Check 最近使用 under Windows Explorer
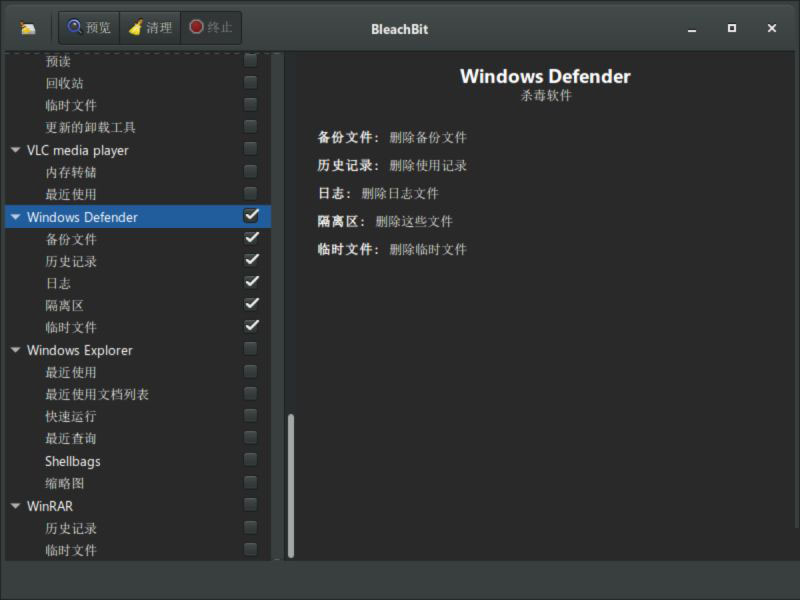The width and height of the screenshot is (800, 600). (251, 371)
